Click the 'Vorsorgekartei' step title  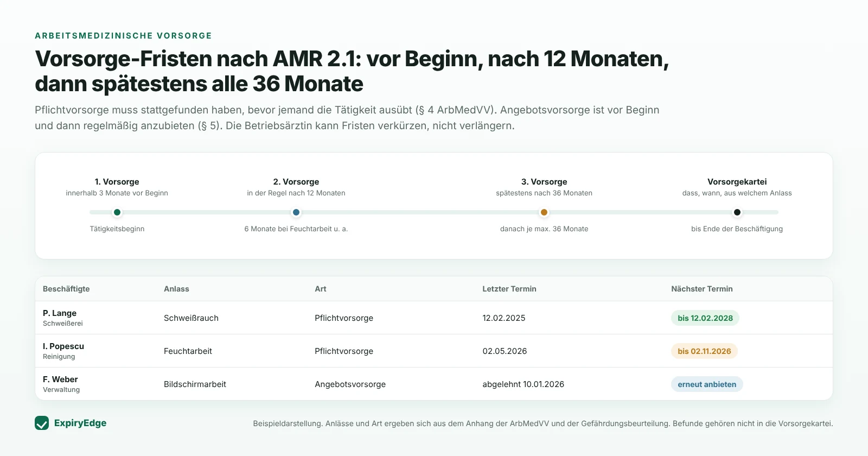pos(737,182)
